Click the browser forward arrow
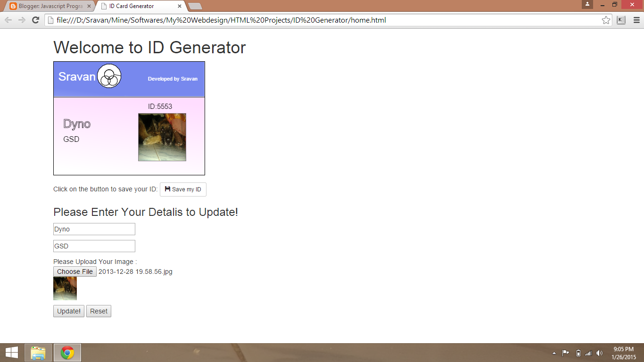Viewport: 644px width, 362px height. [22, 20]
